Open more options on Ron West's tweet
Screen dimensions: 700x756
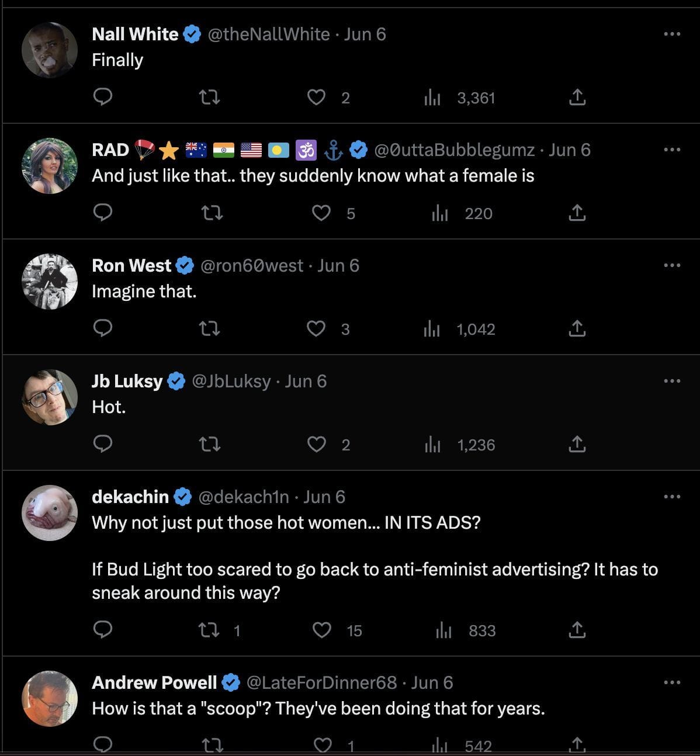click(672, 265)
